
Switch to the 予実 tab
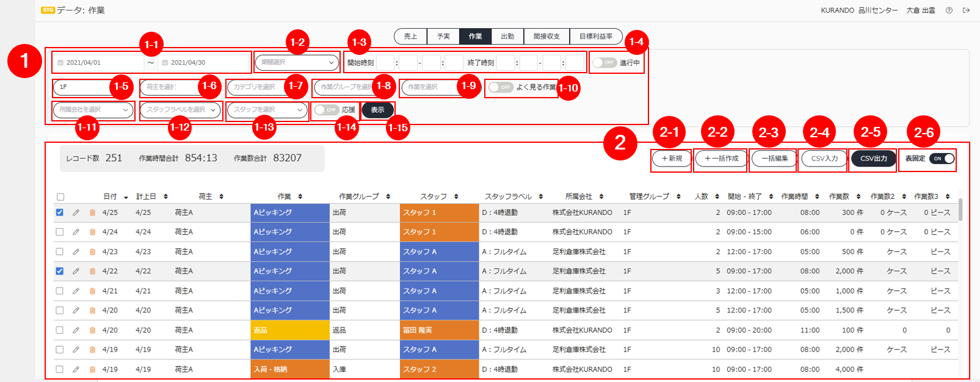(443, 37)
